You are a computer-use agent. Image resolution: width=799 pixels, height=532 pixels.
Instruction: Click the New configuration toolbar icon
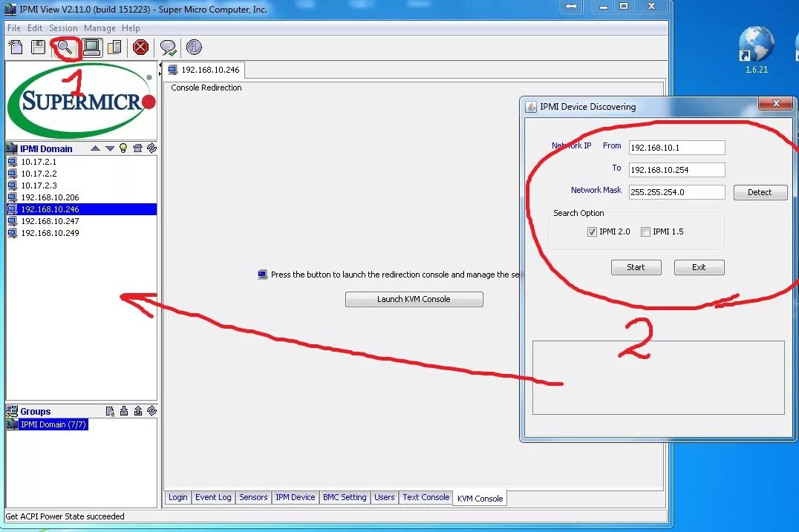tap(16, 47)
